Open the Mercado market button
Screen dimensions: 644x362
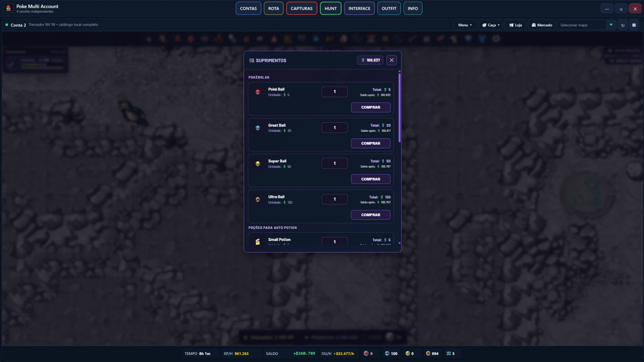point(541,25)
